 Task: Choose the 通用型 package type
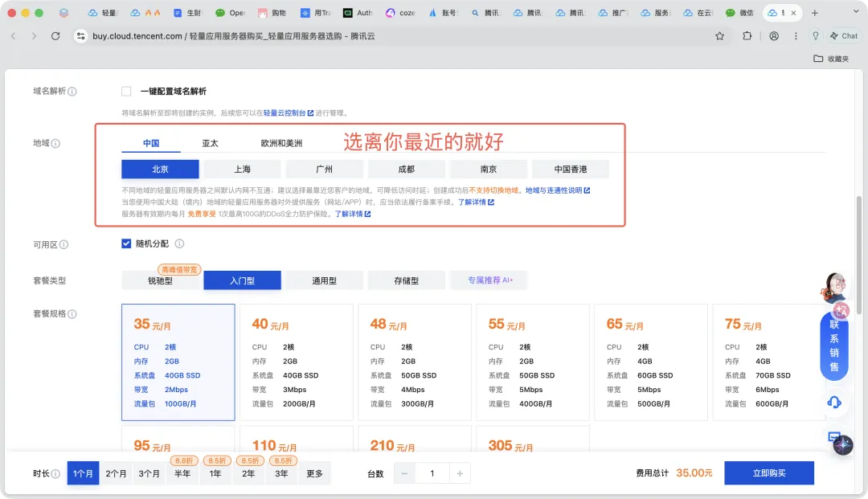[x=325, y=280]
